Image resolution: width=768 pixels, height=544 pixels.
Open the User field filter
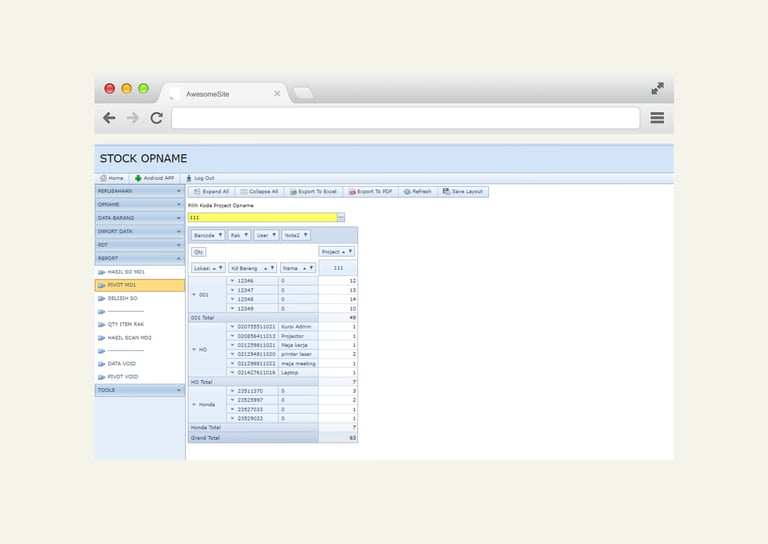tap(274, 235)
